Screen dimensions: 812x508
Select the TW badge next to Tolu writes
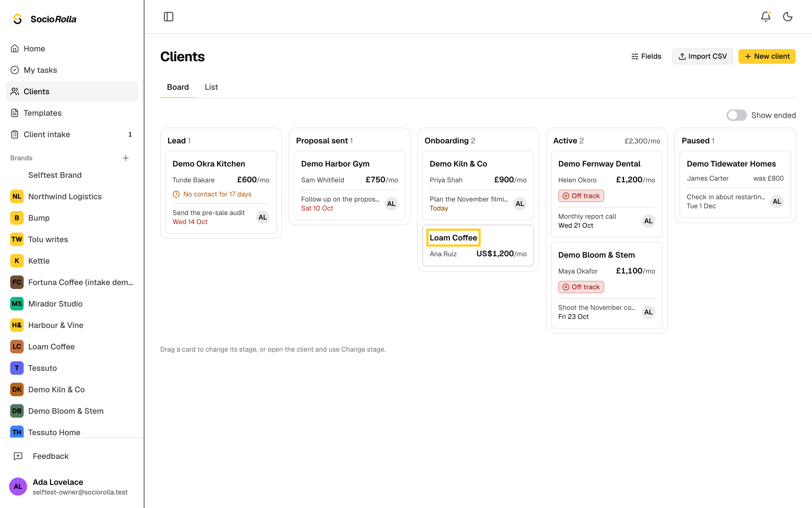pyautogui.click(x=17, y=239)
